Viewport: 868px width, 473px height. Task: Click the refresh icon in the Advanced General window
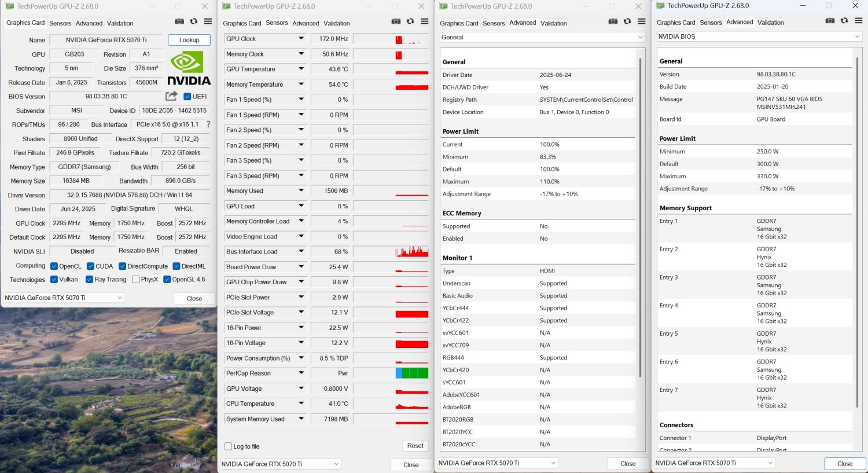627,21
